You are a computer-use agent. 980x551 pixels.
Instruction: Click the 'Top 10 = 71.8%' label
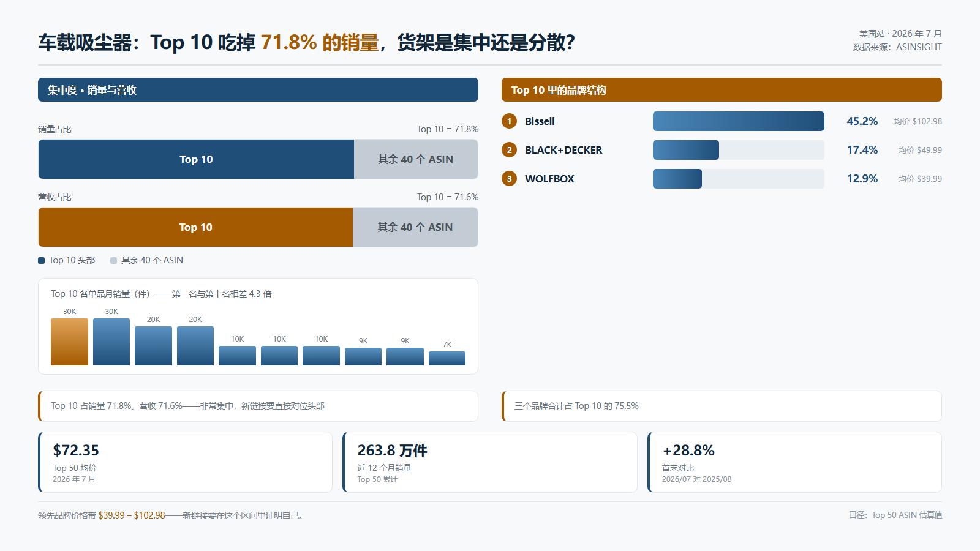coord(448,129)
